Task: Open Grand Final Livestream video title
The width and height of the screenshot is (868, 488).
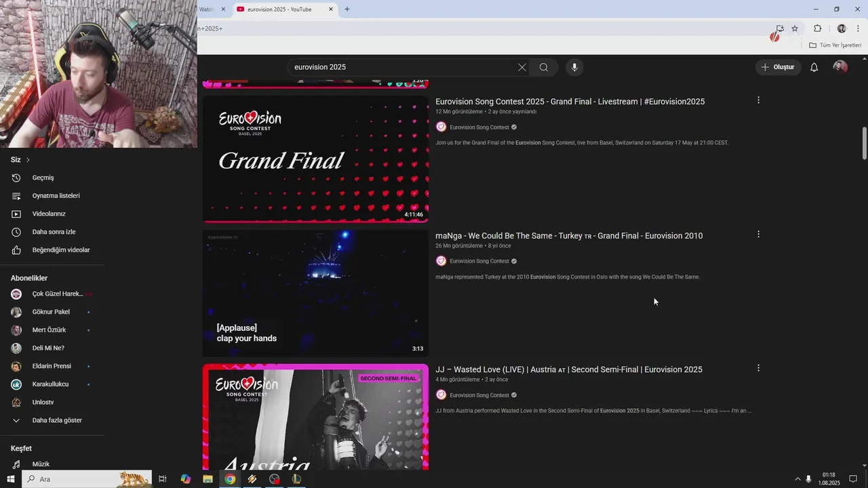Action: (x=570, y=102)
